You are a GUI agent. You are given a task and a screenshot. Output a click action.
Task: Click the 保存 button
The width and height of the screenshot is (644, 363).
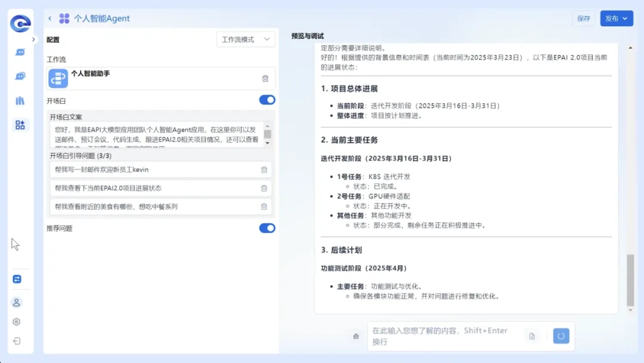point(583,19)
